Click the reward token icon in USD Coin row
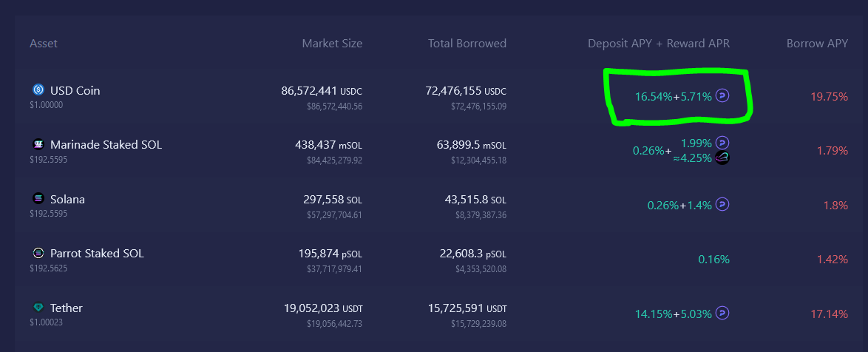Image resolution: width=868 pixels, height=352 pixels. pyautogui.click(x=722, y=96)
